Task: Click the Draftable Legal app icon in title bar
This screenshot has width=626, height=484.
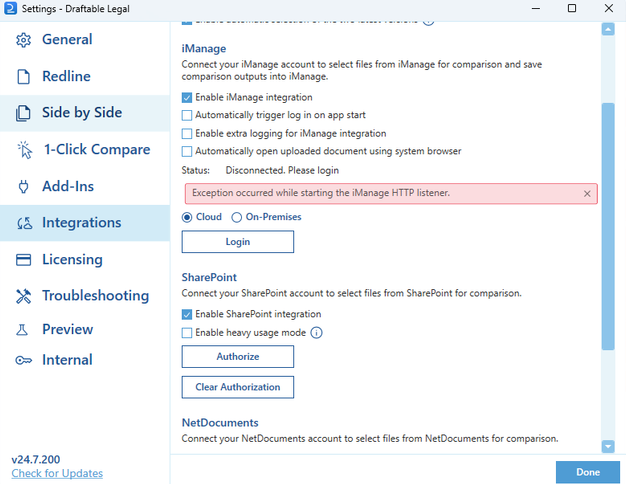Action: coord(10,8)
